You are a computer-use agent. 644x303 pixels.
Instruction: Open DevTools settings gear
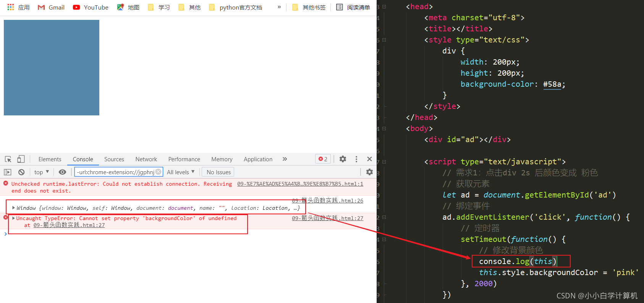pyautogui.click(x=343, y=159)
